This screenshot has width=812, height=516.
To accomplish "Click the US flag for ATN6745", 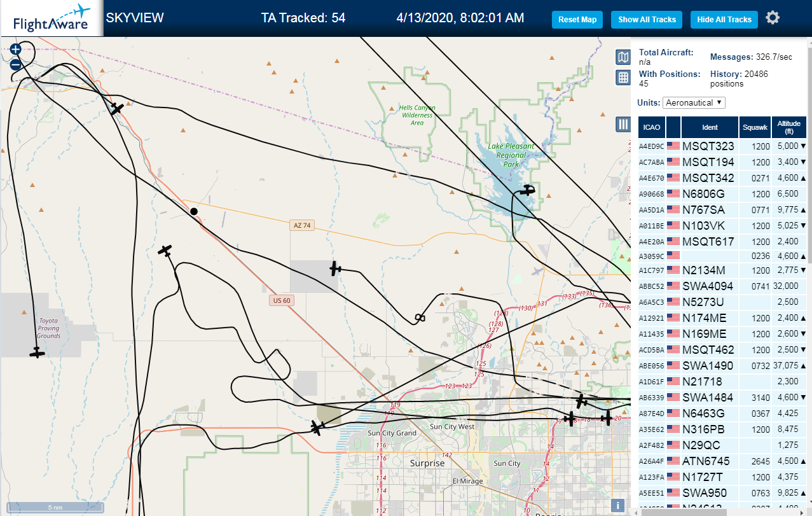I will 673,461.
